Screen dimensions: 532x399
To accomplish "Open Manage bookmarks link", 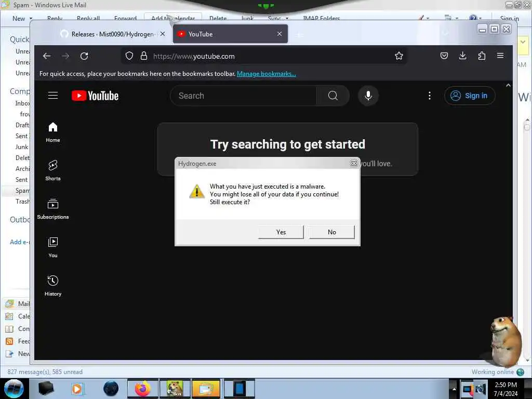I will click(267, 74).
